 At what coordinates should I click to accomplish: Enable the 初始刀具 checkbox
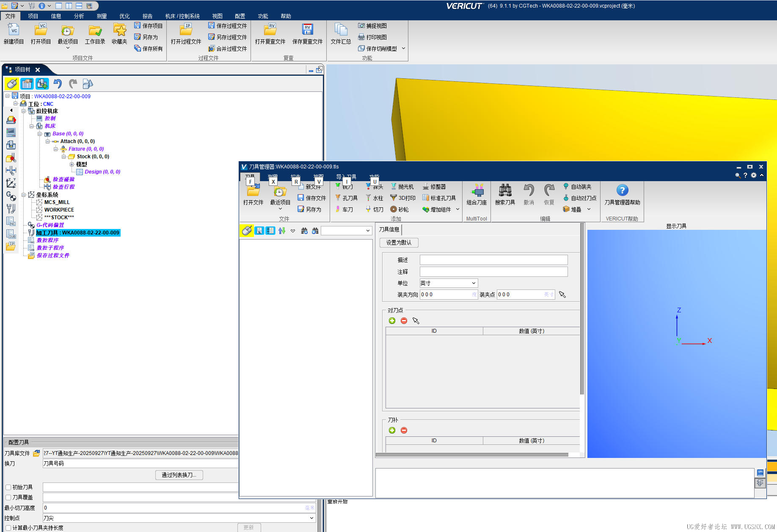[x=8, y=488]
